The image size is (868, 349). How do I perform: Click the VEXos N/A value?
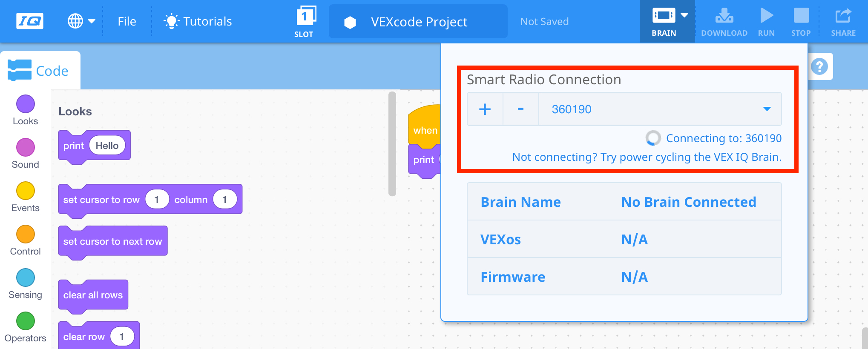pos(634,239)
